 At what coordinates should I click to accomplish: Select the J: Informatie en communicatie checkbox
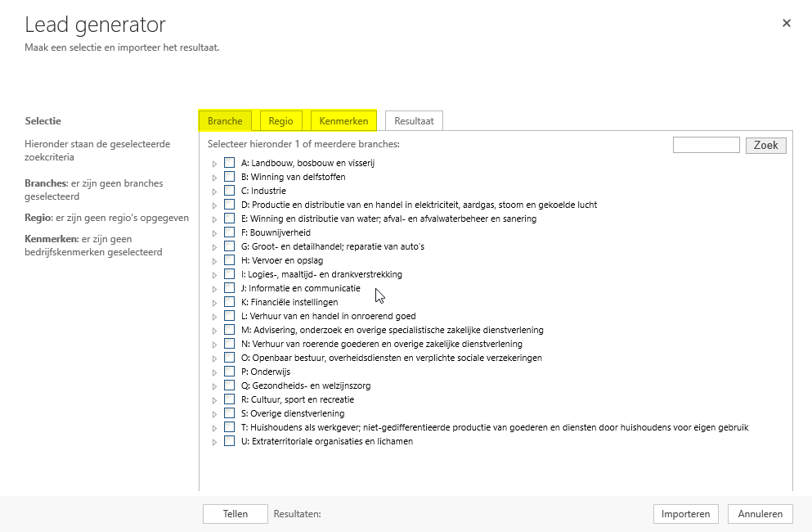[x=230, y=288]
